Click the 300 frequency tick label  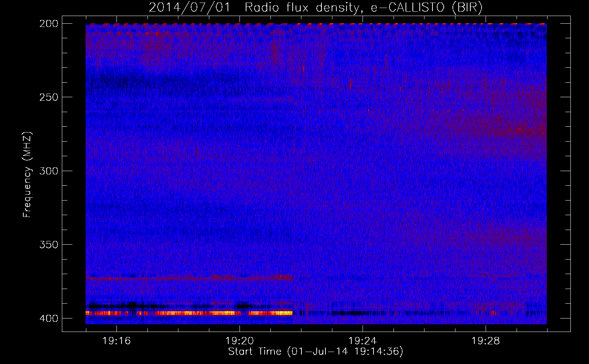coord(48,171)
